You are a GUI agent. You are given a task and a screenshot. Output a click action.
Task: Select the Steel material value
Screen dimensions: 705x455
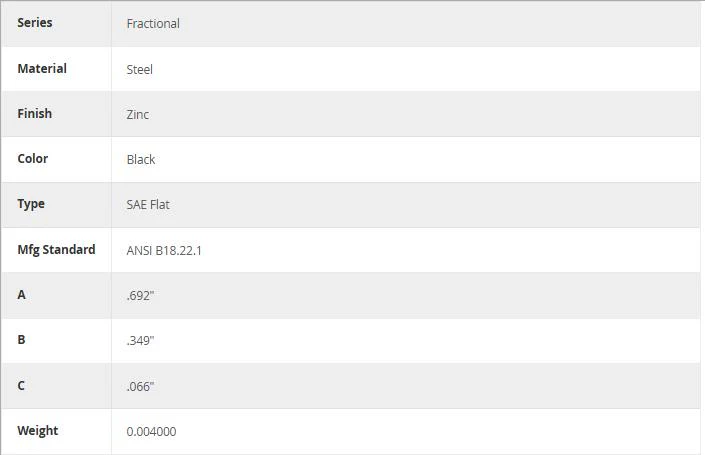[x=139, y=69]
